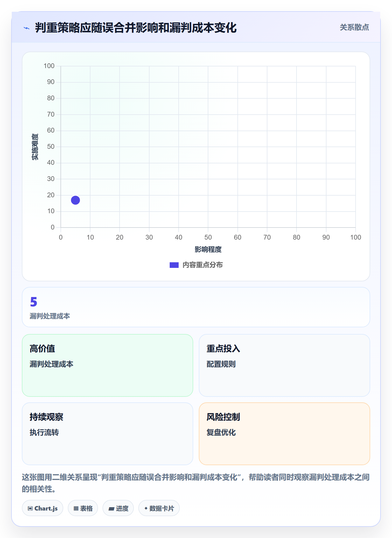Click the 漏判处理成本 text in 高价值 card
Screen dimensions: 392x538
52,364
